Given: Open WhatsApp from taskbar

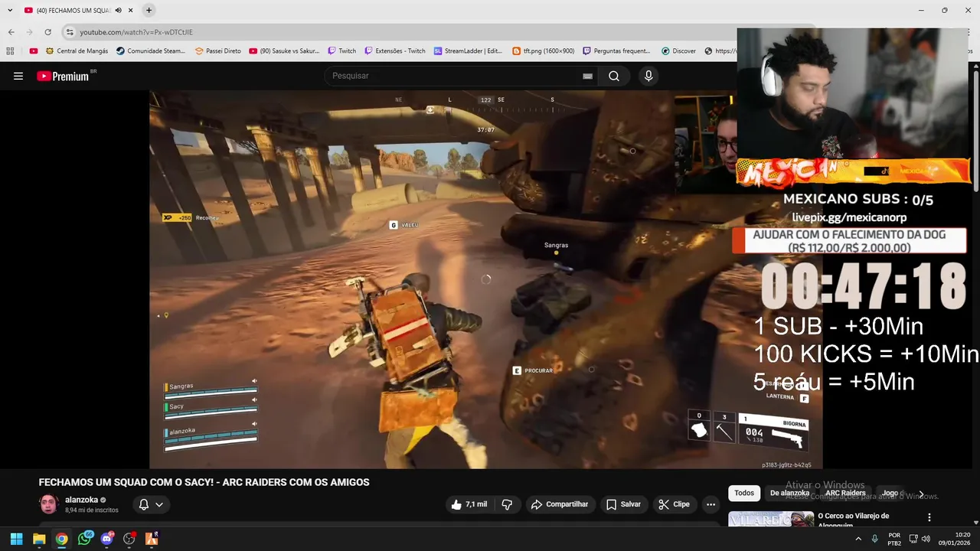Looking at the screenshot, I should 84,539.
